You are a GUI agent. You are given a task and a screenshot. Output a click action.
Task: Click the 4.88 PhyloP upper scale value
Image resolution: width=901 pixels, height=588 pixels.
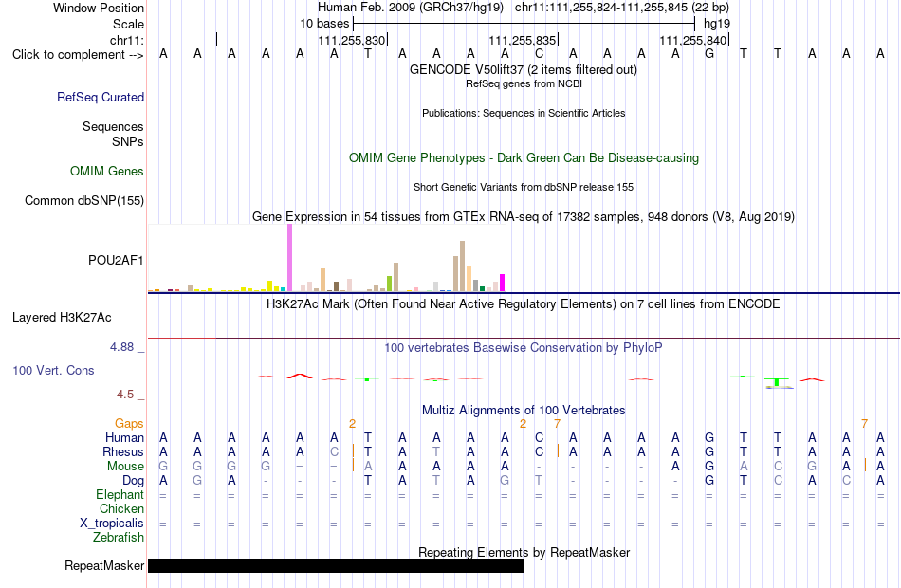[122, 347]
